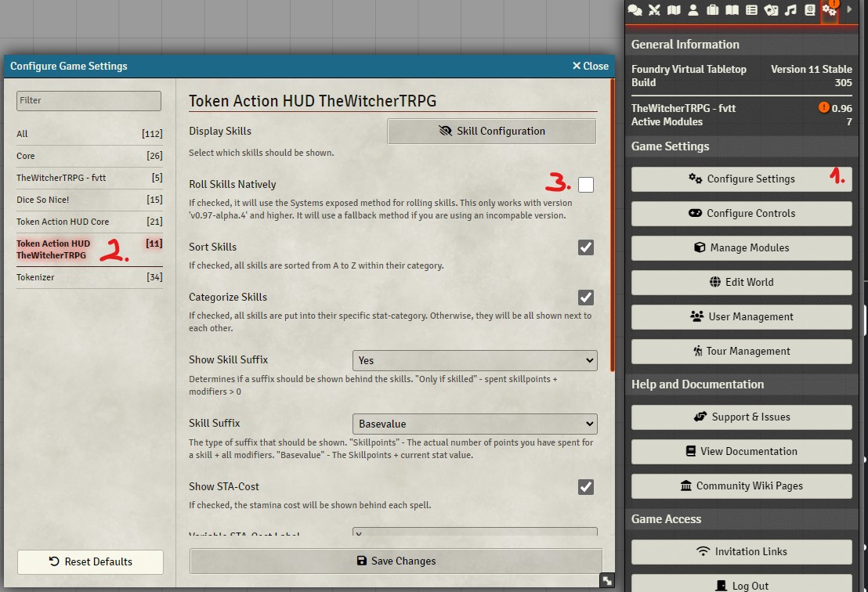
Task: Click the Filter search field
Action: (x=89, y=100)
